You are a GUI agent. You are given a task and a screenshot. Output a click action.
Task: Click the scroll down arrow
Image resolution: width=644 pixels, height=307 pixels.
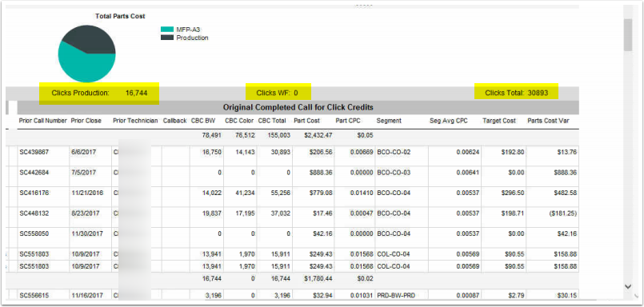628,286
